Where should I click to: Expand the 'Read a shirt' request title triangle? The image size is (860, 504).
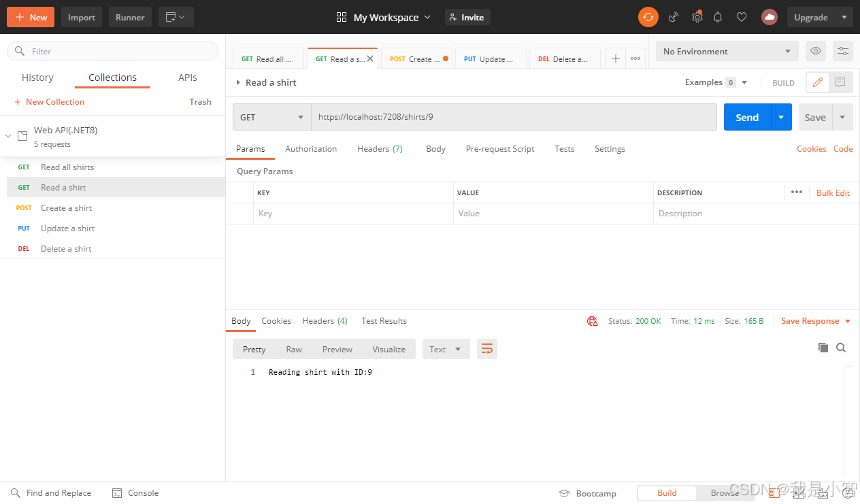click(238, 82)
